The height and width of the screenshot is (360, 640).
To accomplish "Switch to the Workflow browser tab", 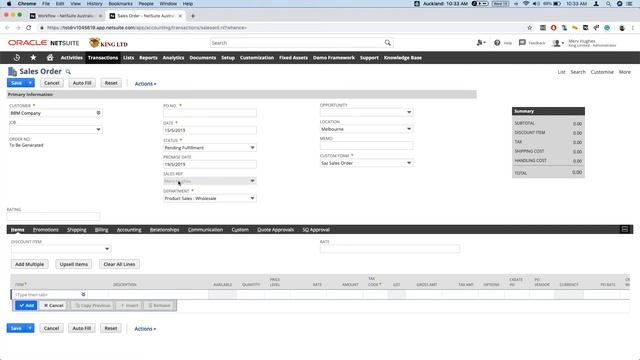I will [x=65, y=16].
